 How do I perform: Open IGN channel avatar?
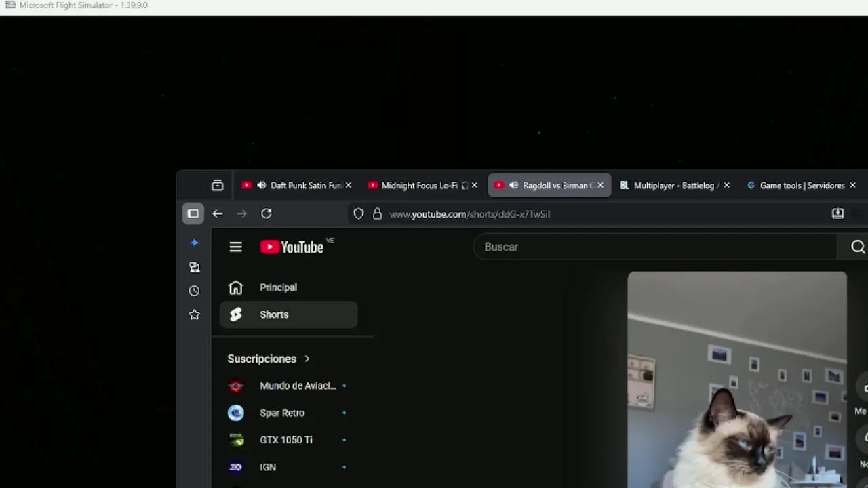[x=235, y=467]
